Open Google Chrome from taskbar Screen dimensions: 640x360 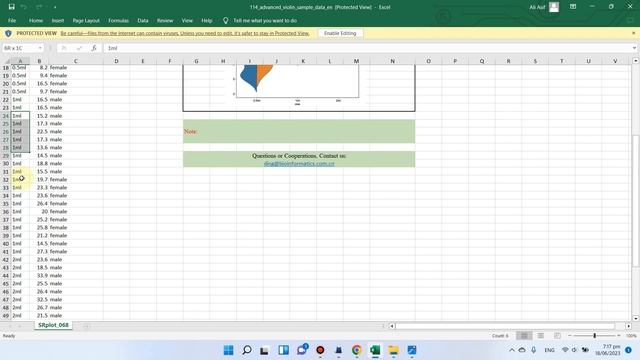coord(357,350)
